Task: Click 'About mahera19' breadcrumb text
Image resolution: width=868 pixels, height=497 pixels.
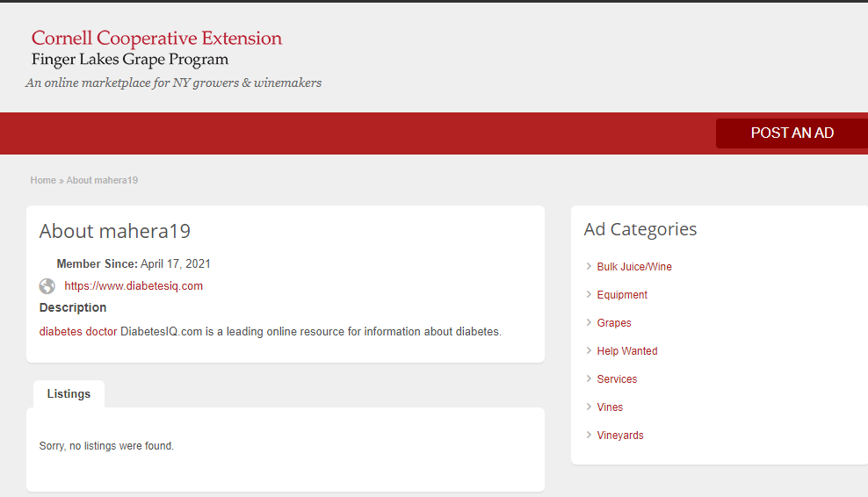Action: [x=102, y=180]
